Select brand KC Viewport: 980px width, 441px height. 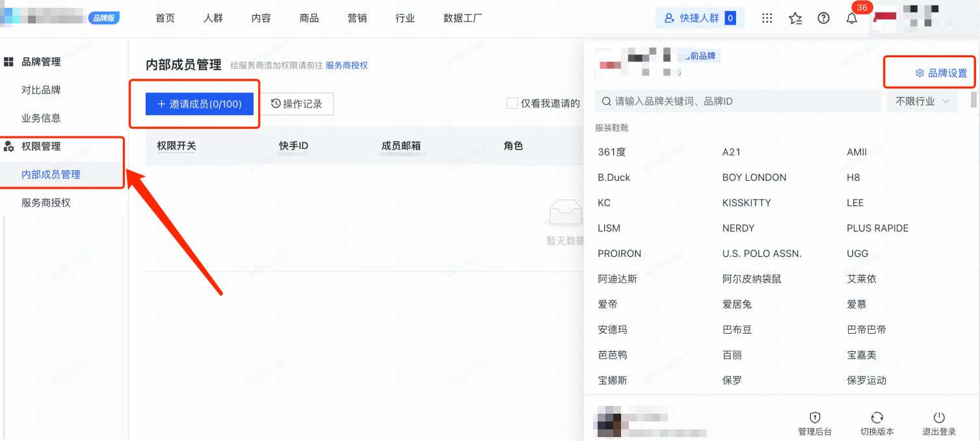click(x=604, y=203)
